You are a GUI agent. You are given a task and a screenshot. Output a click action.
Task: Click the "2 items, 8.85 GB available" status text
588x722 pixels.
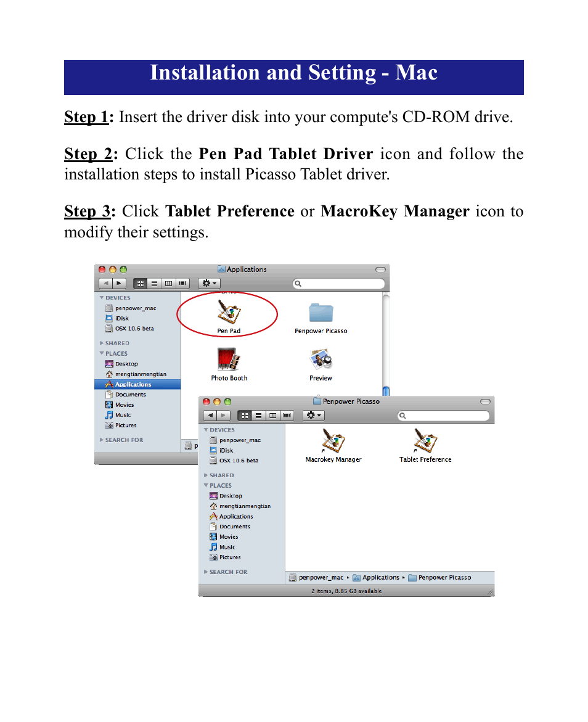tap(346, 591)
